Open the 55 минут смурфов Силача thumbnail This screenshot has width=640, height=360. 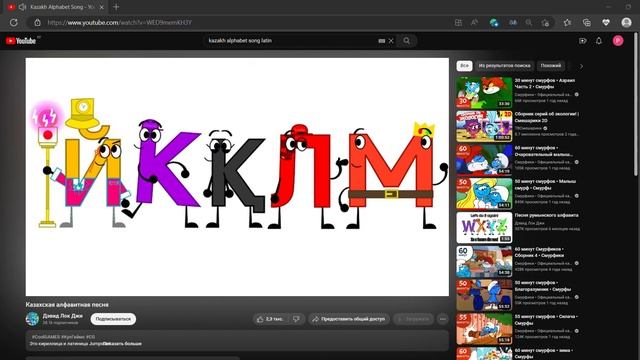tap(484, 329)
